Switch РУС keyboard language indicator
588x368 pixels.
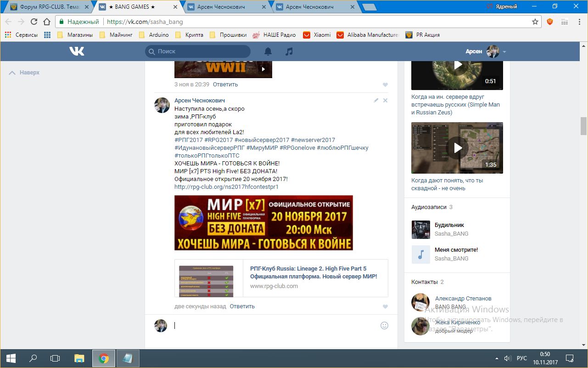(522, 358)
